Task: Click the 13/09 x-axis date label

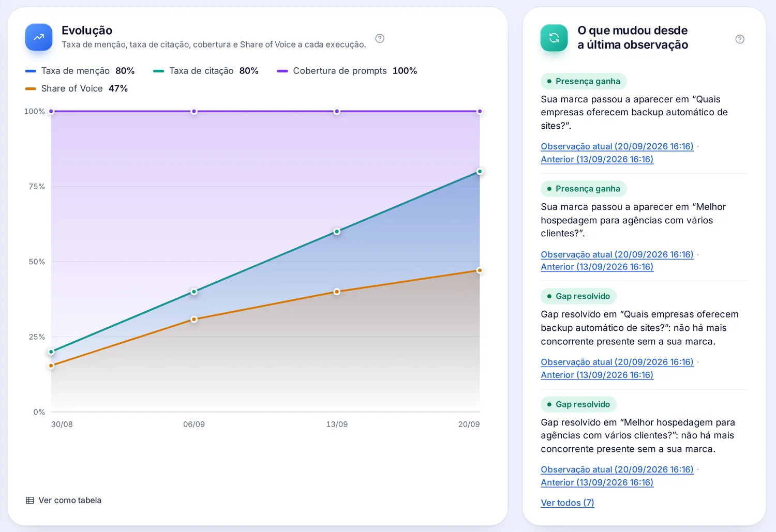Action: click(x=337, y=424)
